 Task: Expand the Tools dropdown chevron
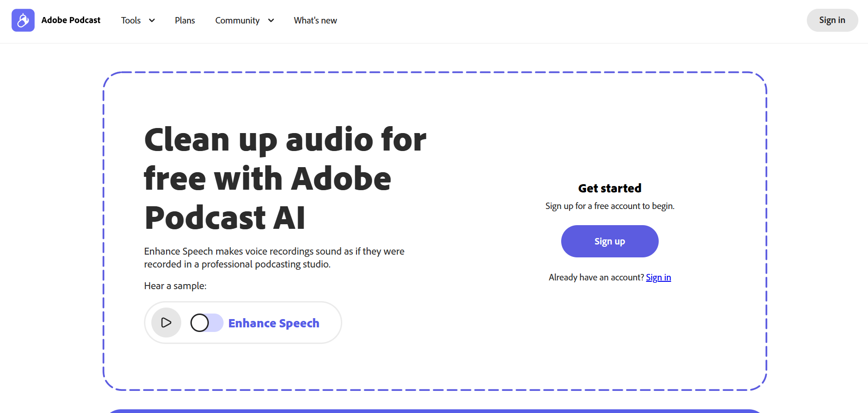coord(152,20)
